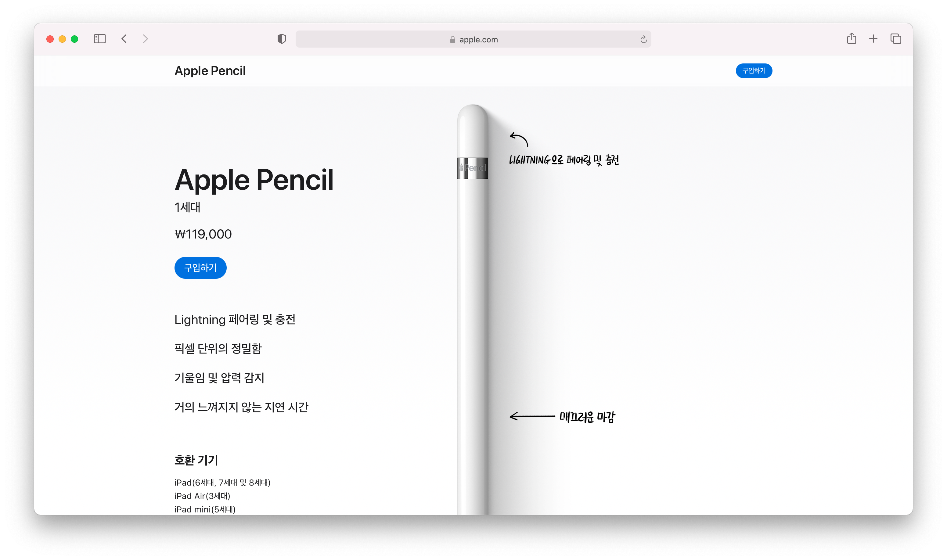Click the '호환 기기' heading
Screen dimensions: 947x560
[196, 460]
